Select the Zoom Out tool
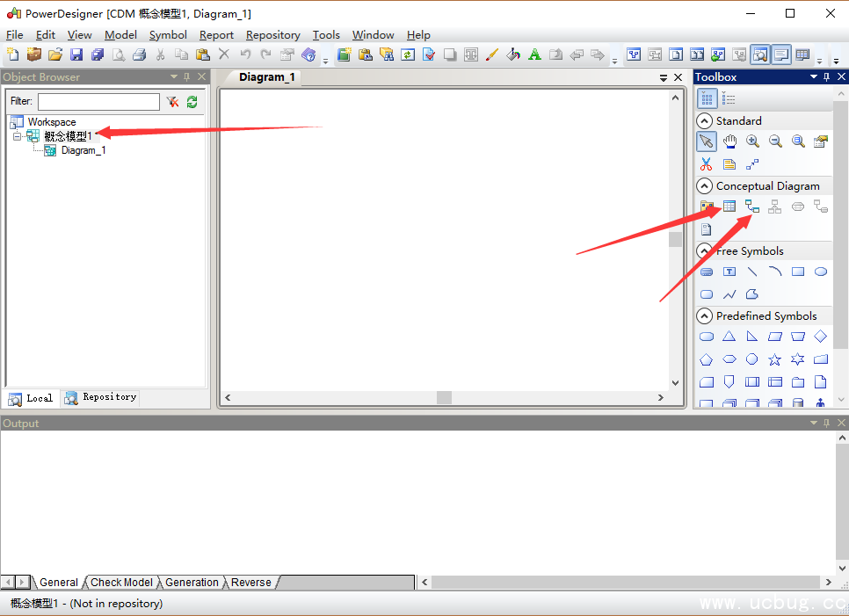This screenshot has width=849, height=616. coord(775,141)
